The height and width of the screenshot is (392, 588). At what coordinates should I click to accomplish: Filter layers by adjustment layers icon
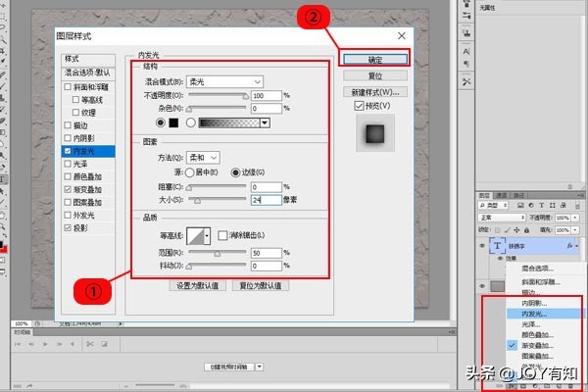[x=531, y=205]
